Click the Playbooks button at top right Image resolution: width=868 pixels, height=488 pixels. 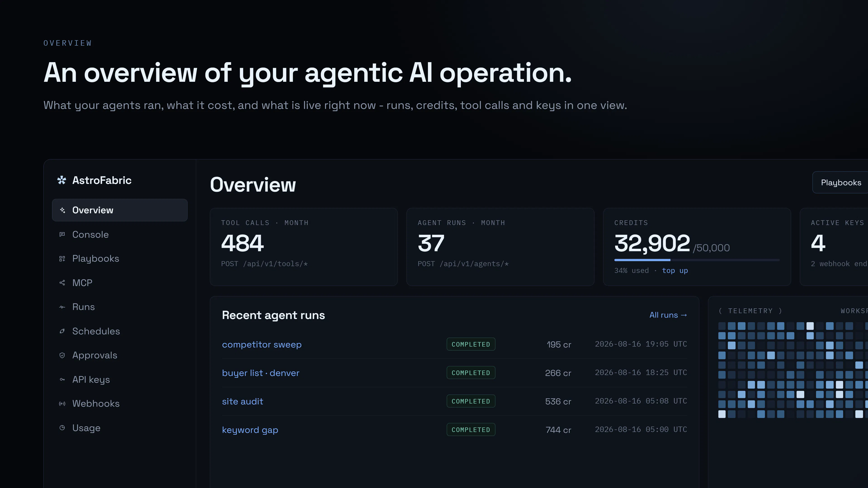coord(840,183)
